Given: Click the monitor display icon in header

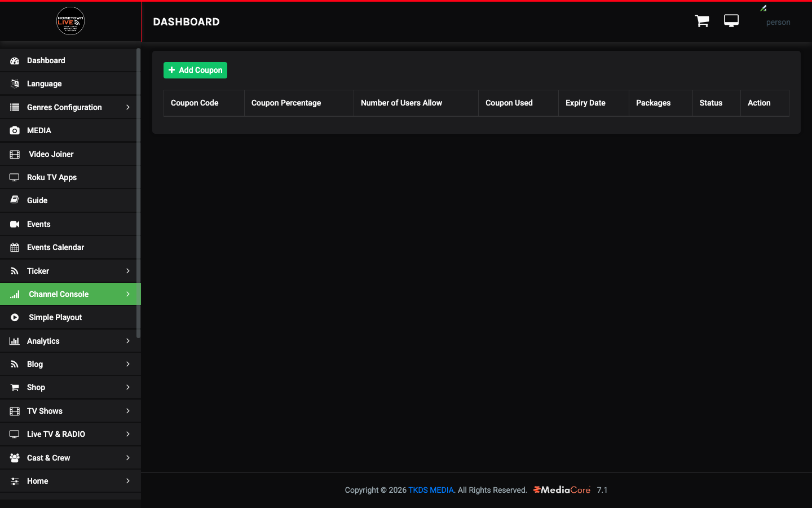Looking at the screenshot, I should (731, 21).
